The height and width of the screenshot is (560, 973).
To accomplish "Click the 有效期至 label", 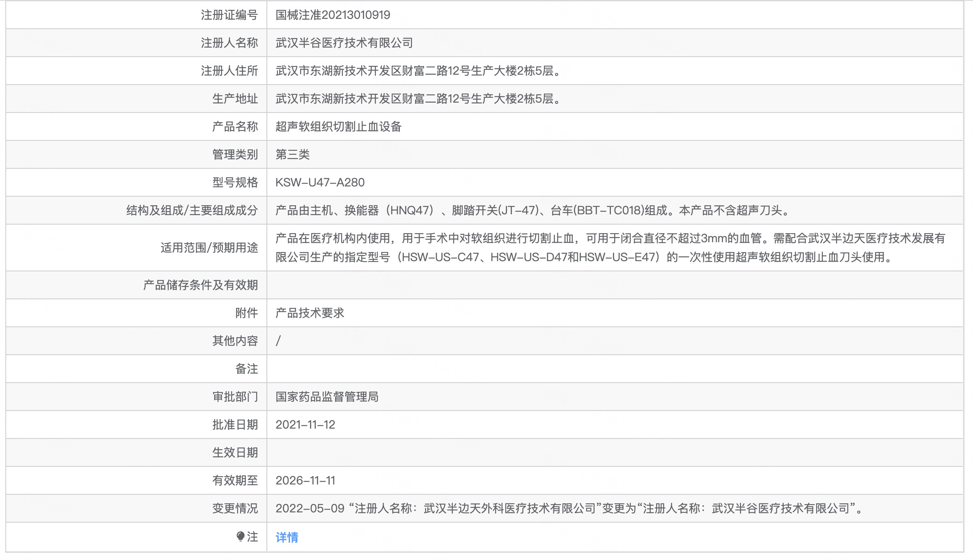I will 235,480.
